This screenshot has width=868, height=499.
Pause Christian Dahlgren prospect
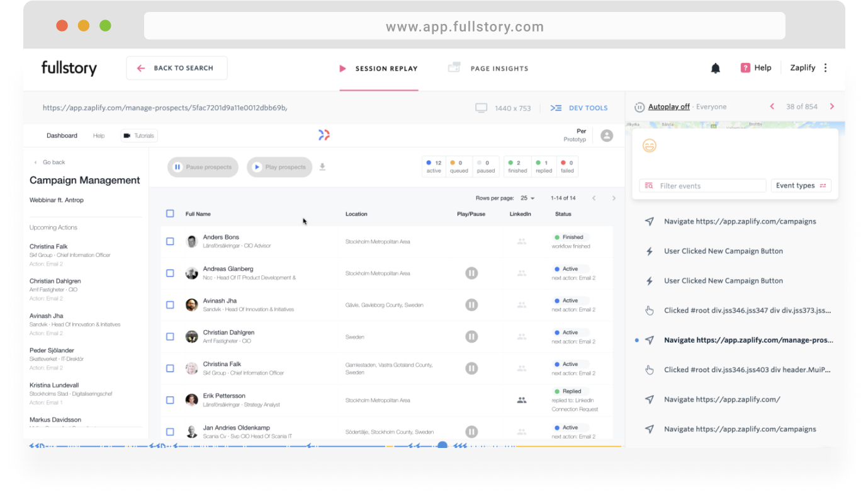[x=471, y=336]
